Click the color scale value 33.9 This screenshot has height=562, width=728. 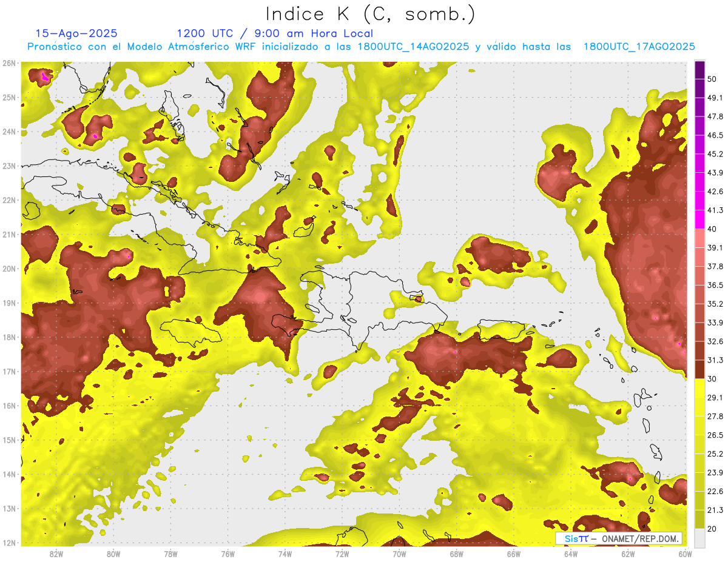tap(715, 323)
